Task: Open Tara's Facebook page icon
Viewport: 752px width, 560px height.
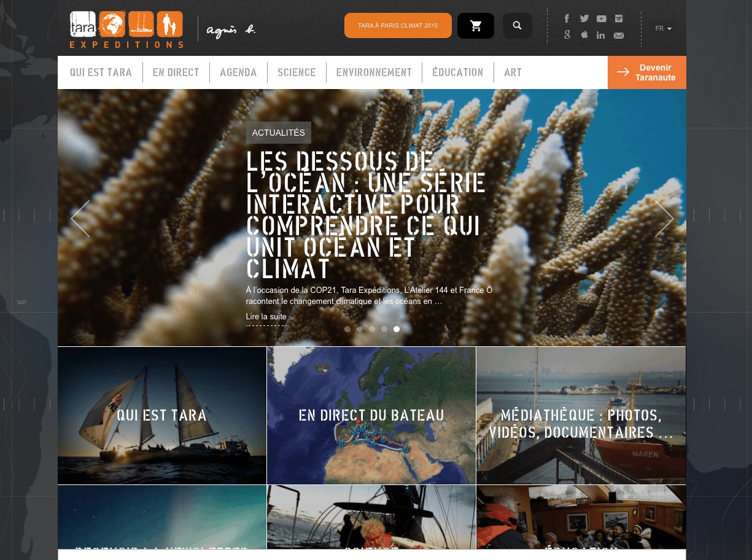Action: pyautogui.click(x=567, y=18)
